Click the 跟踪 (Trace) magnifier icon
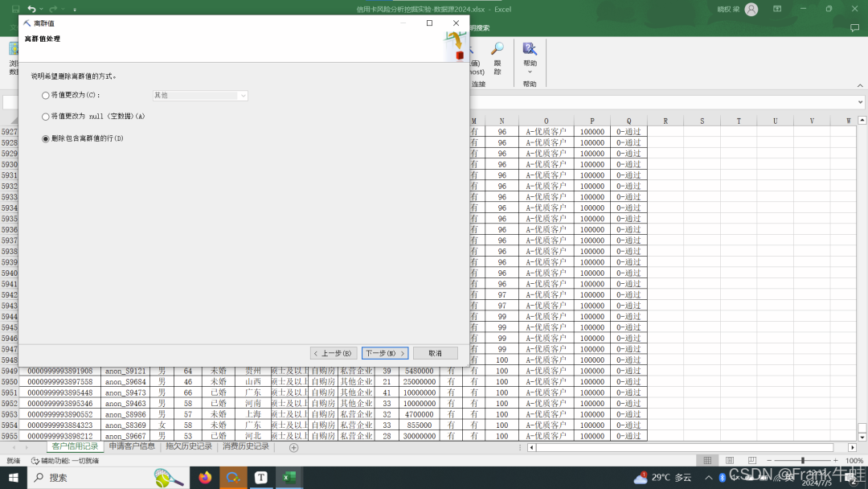Screen dimensions: 868x489 click(x=497, y=50)
